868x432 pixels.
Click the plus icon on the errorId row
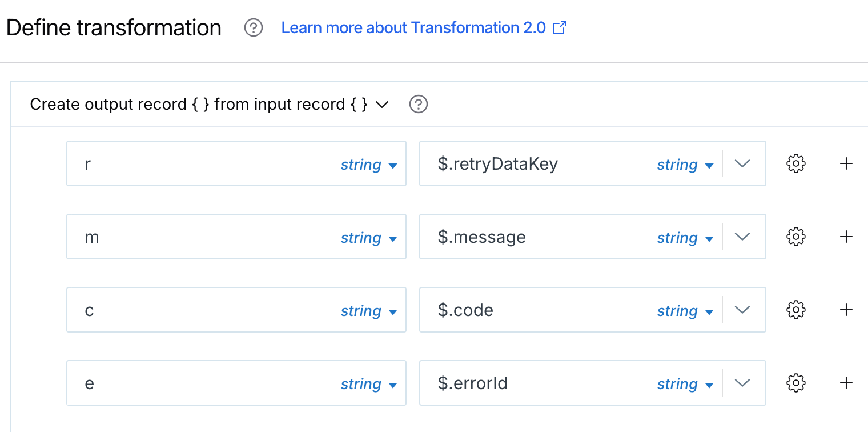pyautogui.click(x=846, y=383)
